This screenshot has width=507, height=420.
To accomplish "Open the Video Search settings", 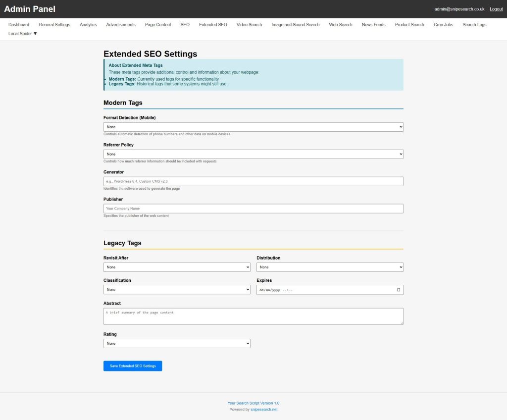I will 249,25.
